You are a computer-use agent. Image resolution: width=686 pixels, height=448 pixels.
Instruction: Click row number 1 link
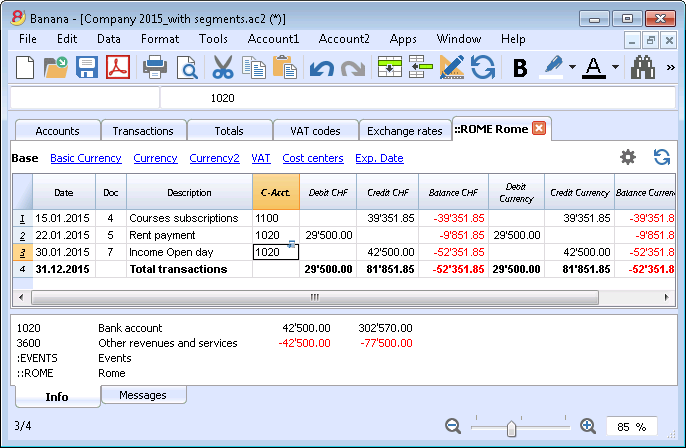[22, 218]
